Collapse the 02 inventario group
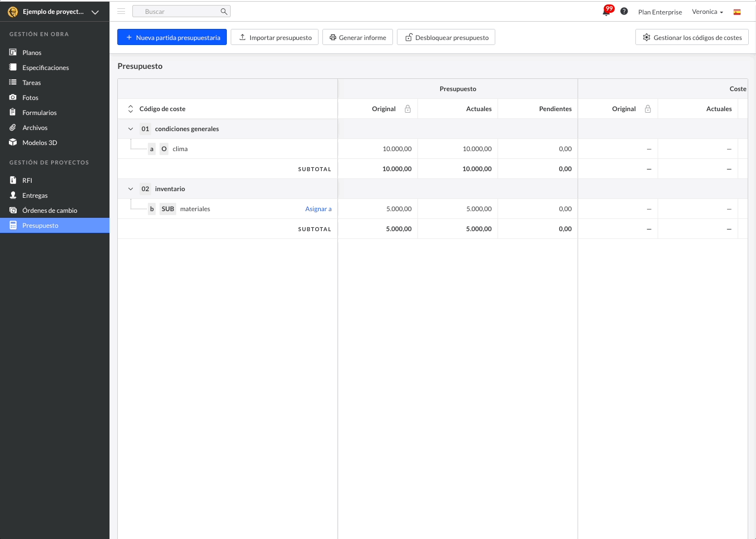Viewport: 756px width, 539px height. [131, 189]
